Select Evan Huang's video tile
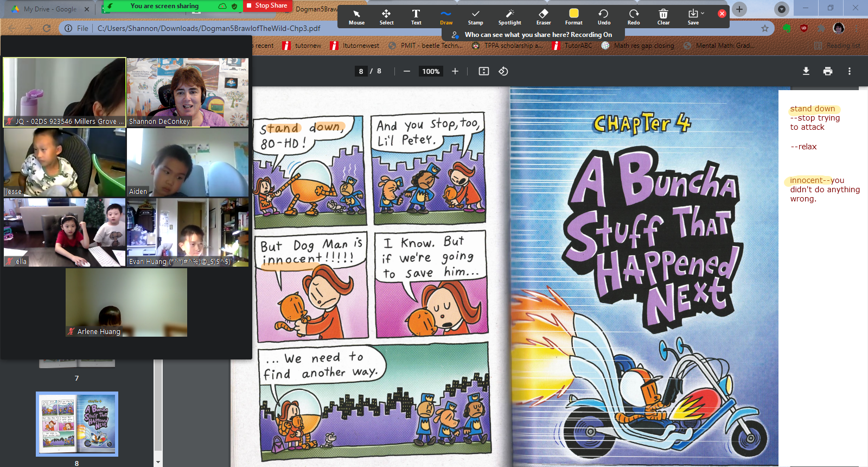This screenshot has height=467, width=868. click(188, 232)
